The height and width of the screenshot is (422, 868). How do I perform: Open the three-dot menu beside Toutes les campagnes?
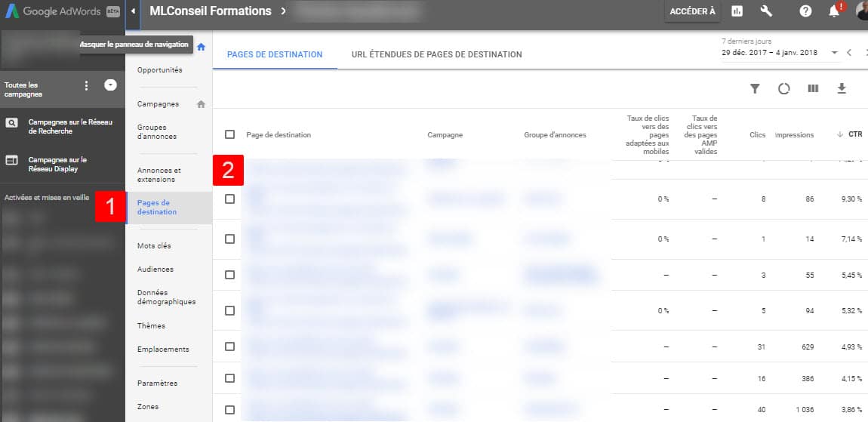point(86,85)
